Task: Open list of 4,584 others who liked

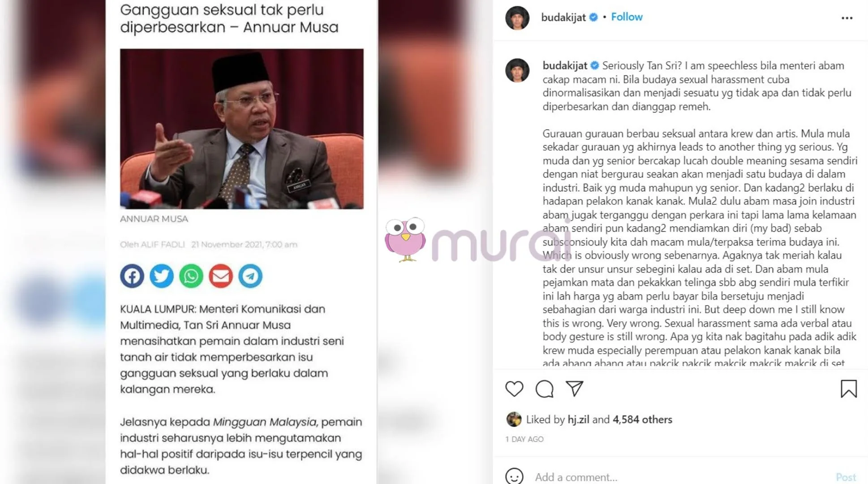Action: 642,419
